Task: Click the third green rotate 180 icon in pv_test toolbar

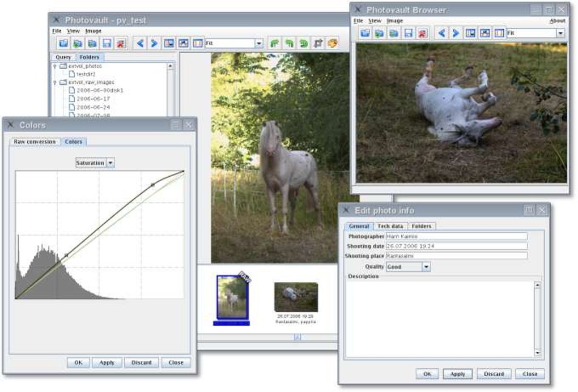Action: click(x=303, y=44)
